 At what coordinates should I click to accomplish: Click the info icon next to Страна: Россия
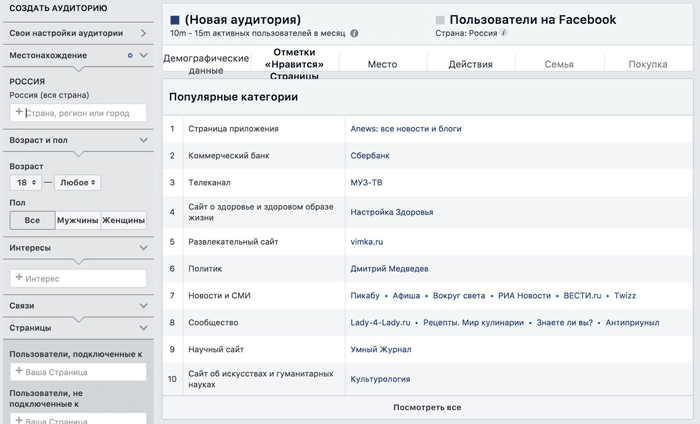pyautogui.click(x=503, y=33)
